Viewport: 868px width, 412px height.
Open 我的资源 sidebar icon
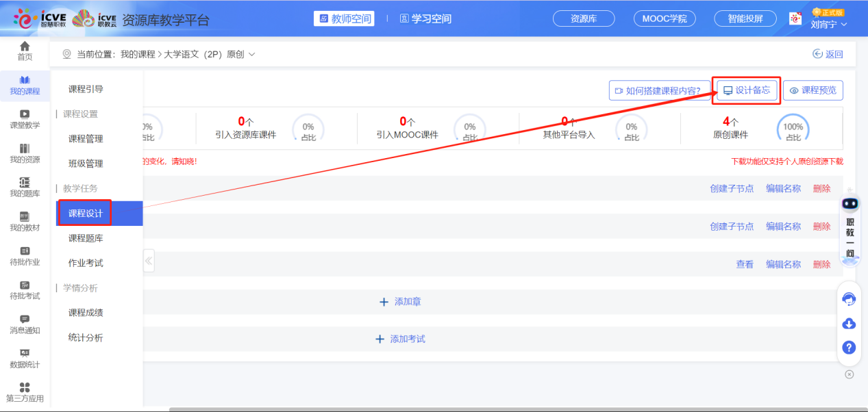25,153
